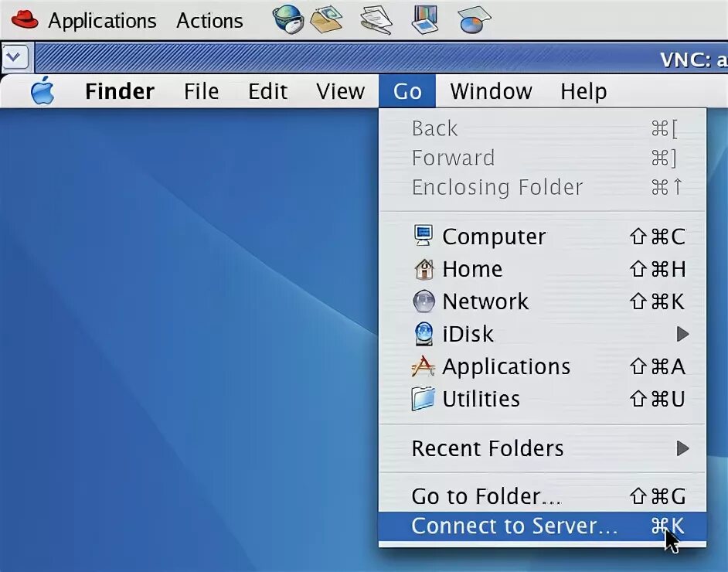Select Connect to Server… menu item
728x572 pixels.
pyautogui.click(x=543, y=526)
